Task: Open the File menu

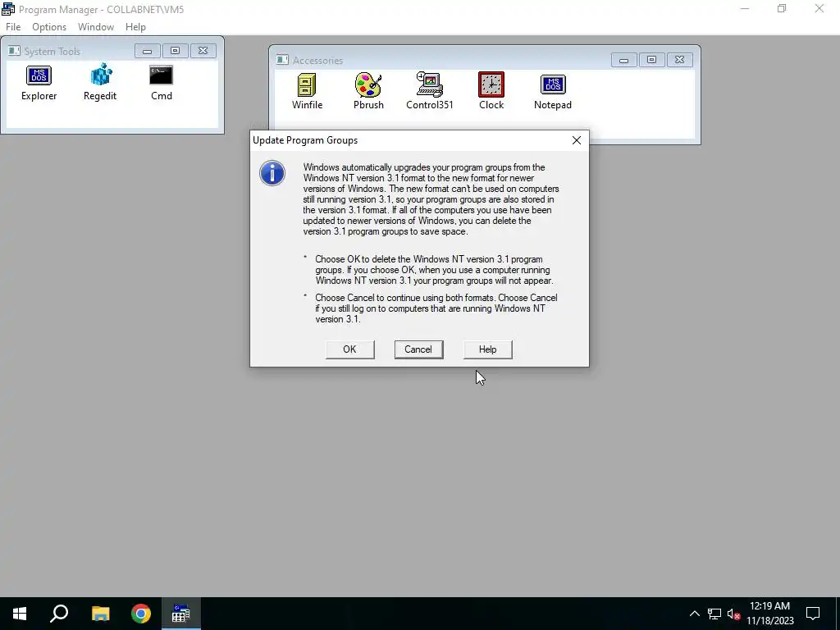Action: [13, 27]
